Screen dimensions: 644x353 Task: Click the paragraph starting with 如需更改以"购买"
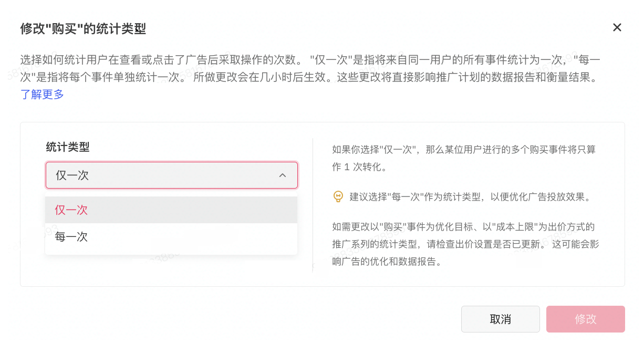pyautogui.click(x=464, y=227)
